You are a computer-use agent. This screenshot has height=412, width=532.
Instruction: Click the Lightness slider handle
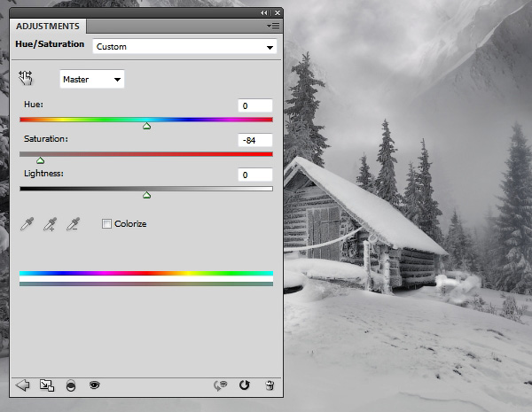[146, 195]
